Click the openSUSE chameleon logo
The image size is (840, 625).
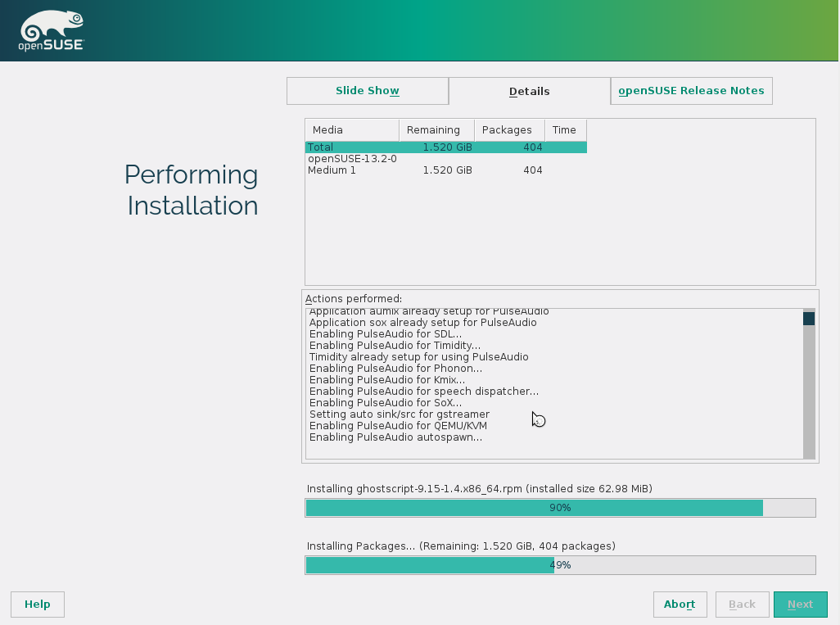pyautogui.click(x=52, y=30)
